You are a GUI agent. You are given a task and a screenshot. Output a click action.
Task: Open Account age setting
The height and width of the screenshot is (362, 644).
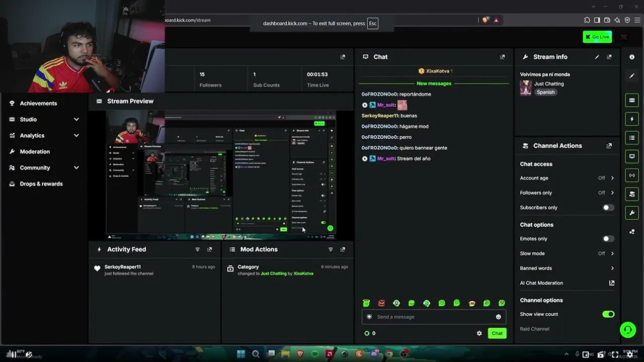[567, 178]
